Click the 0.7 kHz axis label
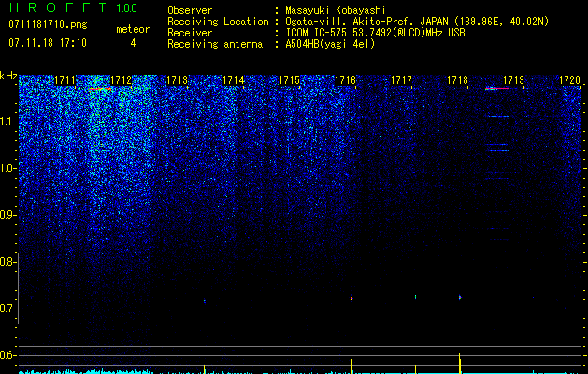This screenshot has height=374, width=588. (x=8, y=309)
